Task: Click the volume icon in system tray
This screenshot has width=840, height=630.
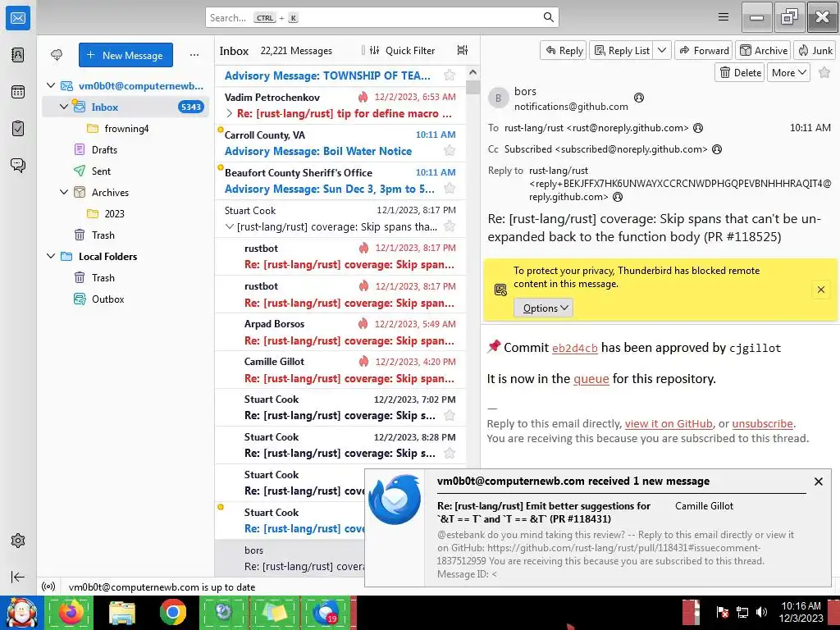Action: point(761,612)
